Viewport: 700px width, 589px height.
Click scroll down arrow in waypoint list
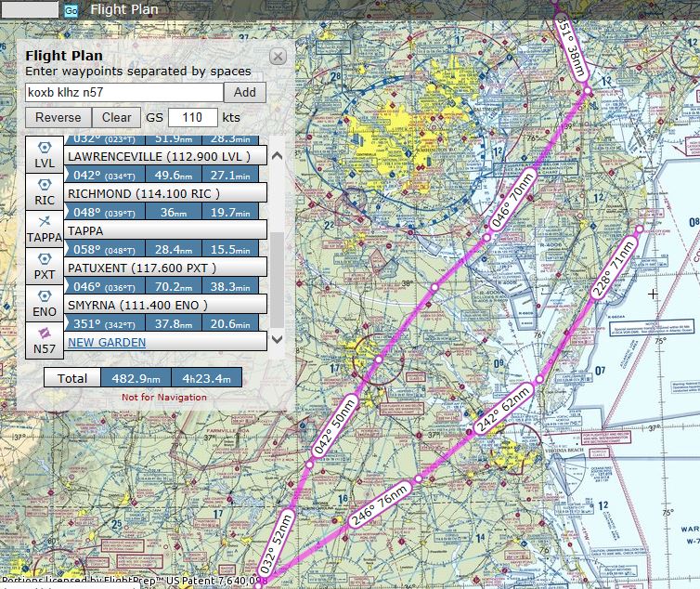(x=278, y=339)
